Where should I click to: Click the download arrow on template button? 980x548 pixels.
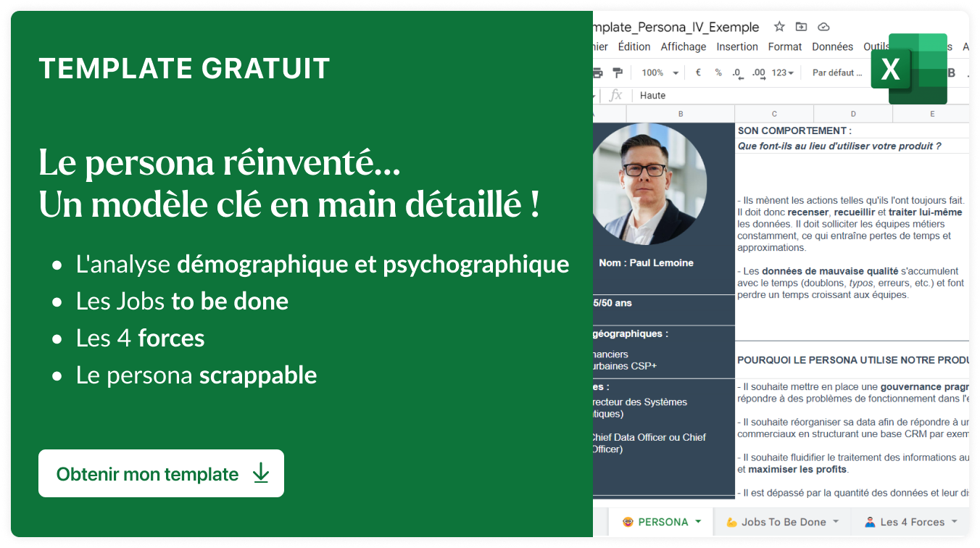pos(261,473)
